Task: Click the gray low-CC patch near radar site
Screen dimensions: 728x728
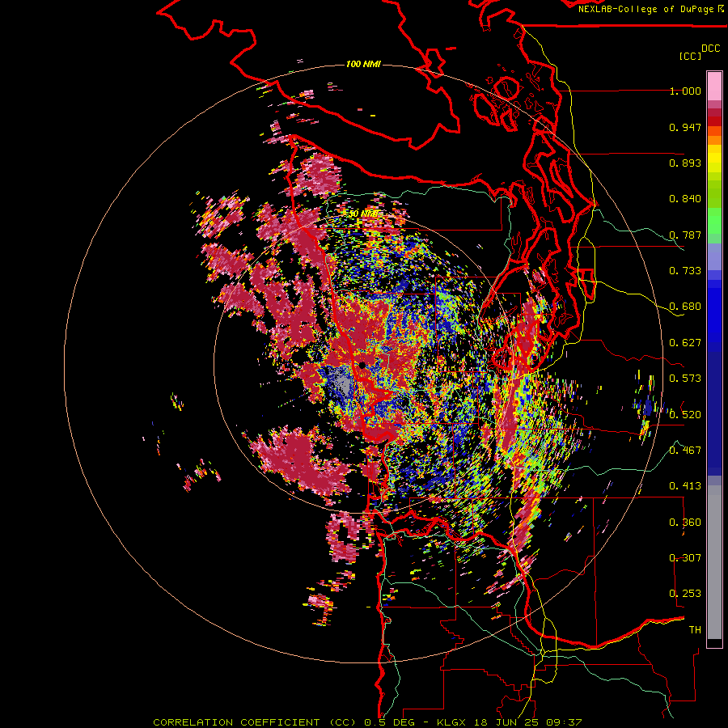Action: [x=343, y=382]
